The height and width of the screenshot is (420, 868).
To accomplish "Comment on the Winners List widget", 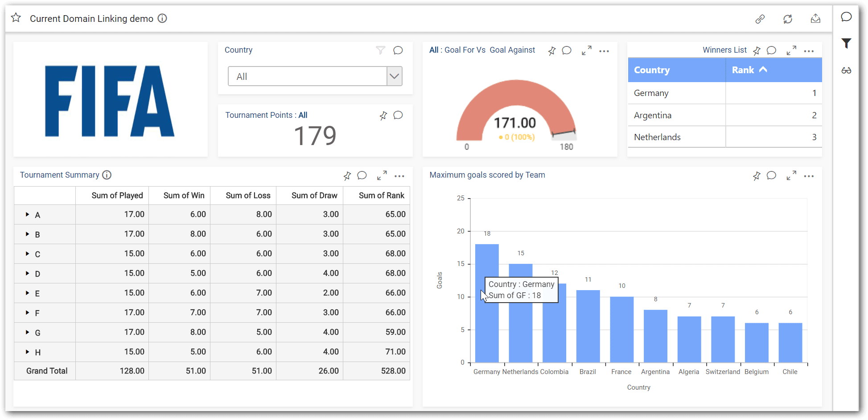I will [x=771, y=50].
